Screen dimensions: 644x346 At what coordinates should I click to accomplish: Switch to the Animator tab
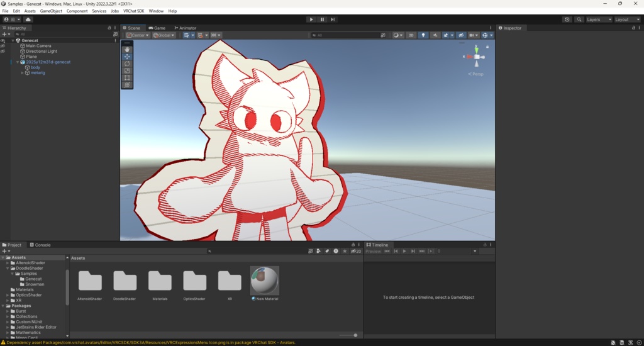click(x=186, y=28)
